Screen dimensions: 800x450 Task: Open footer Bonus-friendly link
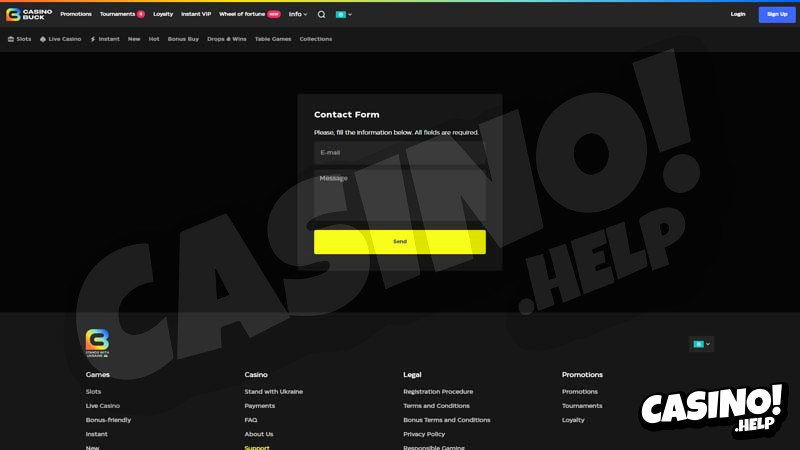(108, 420)
